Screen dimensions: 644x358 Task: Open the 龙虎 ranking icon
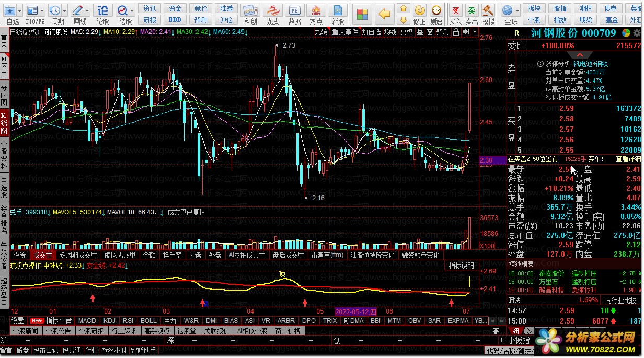click(x=273, y=10)
